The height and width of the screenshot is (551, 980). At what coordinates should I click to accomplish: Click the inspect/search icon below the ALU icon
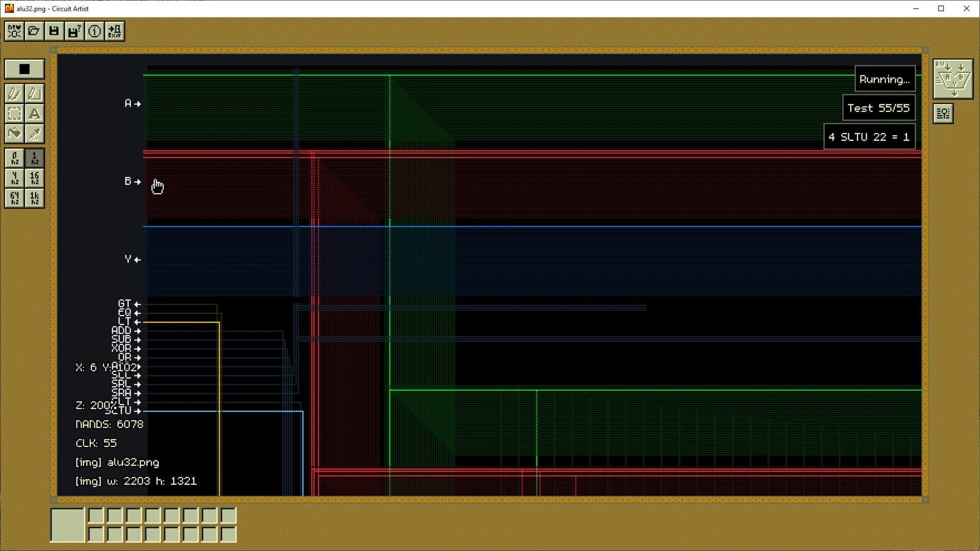tap(943, 113)
